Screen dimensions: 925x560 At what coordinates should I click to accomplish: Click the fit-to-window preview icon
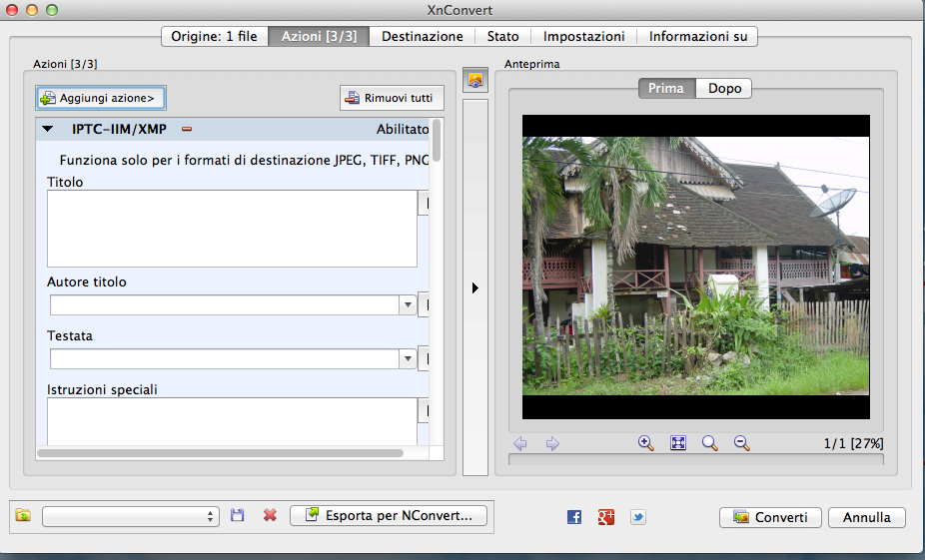coord(678,443)
